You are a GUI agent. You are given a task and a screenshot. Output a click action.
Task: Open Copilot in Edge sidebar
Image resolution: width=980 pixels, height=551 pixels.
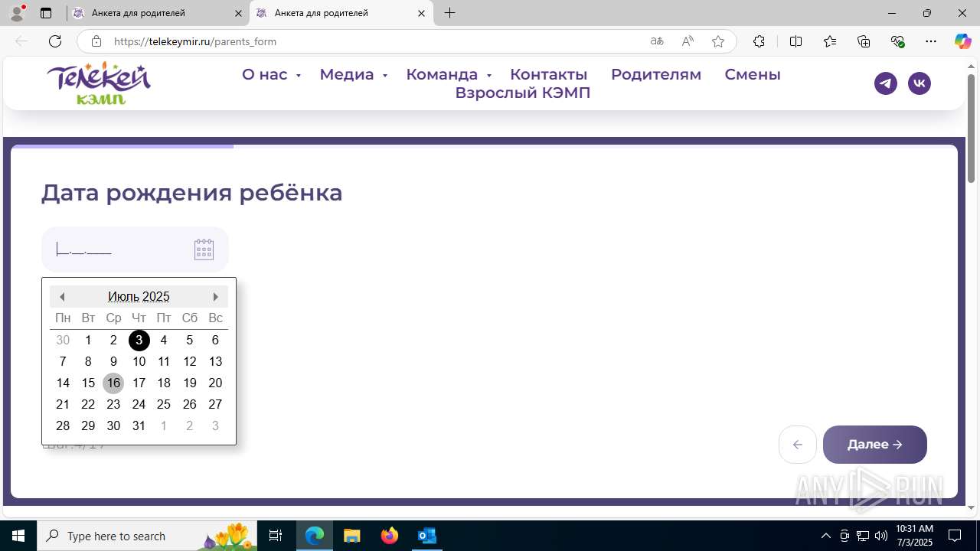coord(962,41)
